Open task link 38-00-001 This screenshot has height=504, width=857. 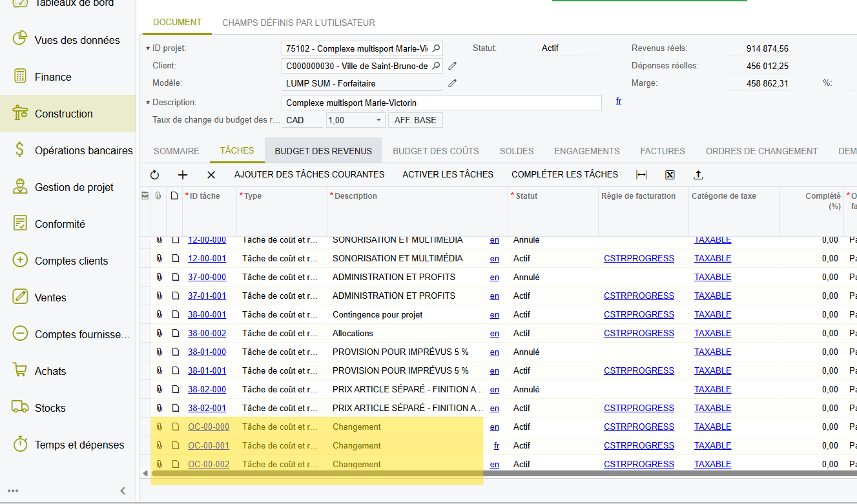[x=207, y=315]
